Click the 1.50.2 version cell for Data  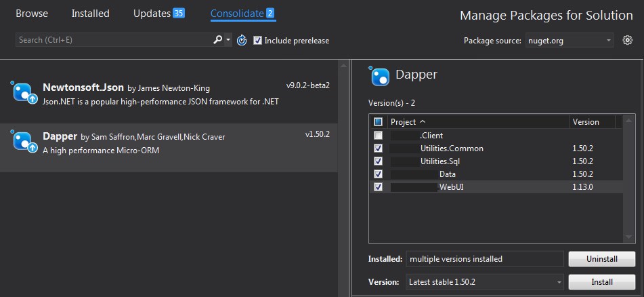pos(583,174)
